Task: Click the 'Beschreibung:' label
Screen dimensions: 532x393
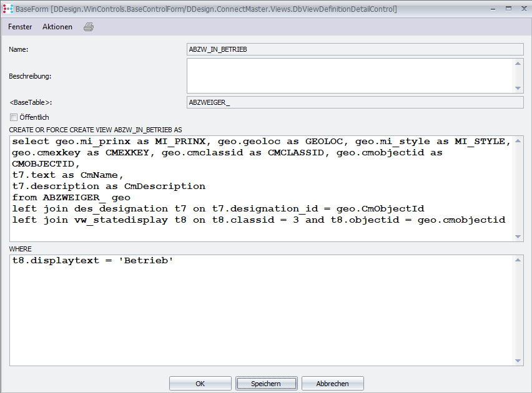Action: coord(30,76)
